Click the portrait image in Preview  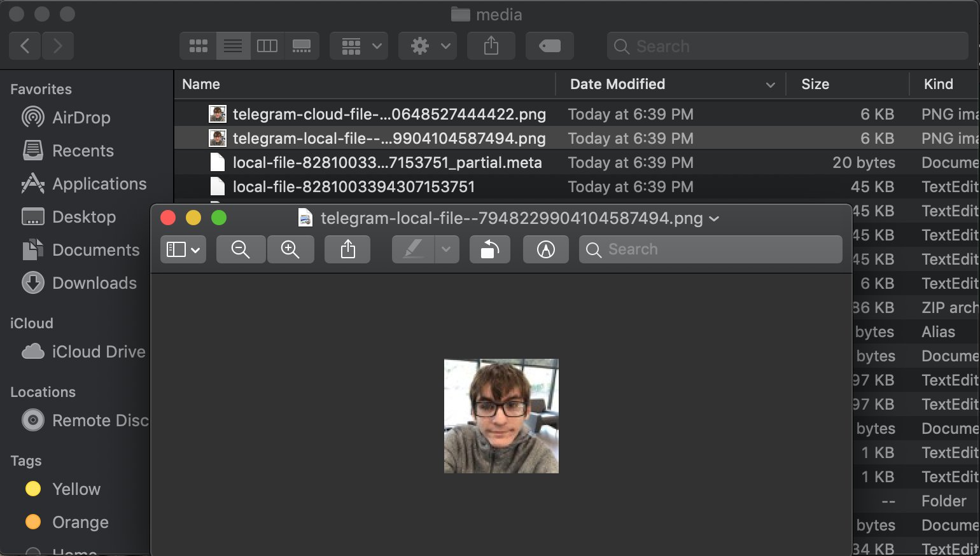click(x=501, y=416)
